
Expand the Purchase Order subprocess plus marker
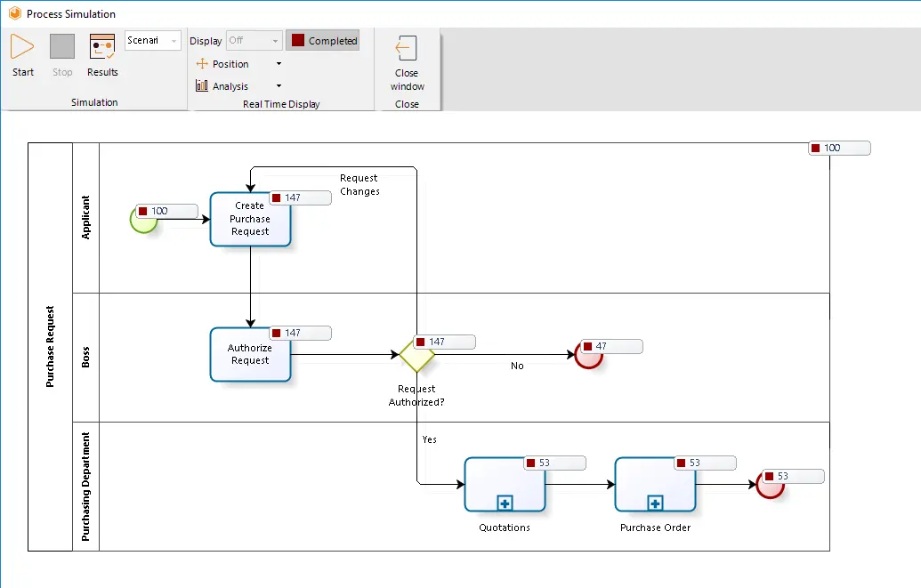tap(655, 503)
